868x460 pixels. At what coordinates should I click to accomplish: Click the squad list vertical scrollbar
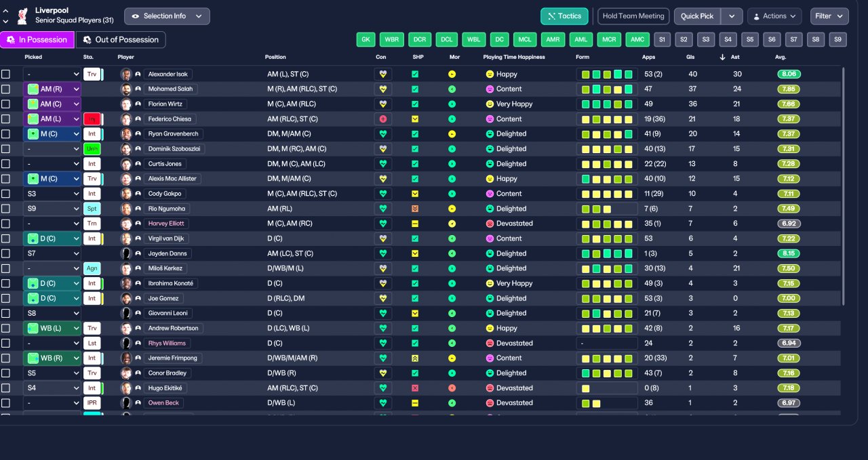click(844, 186)
